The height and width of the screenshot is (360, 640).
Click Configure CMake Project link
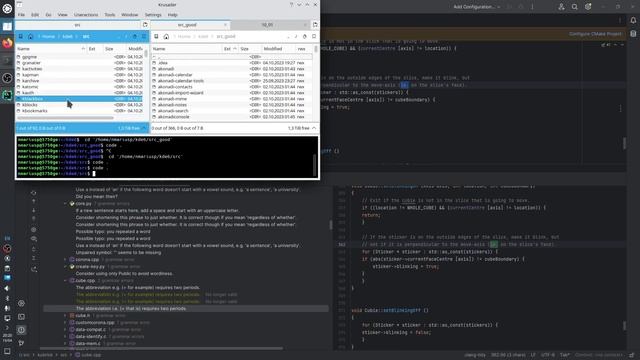595,34
